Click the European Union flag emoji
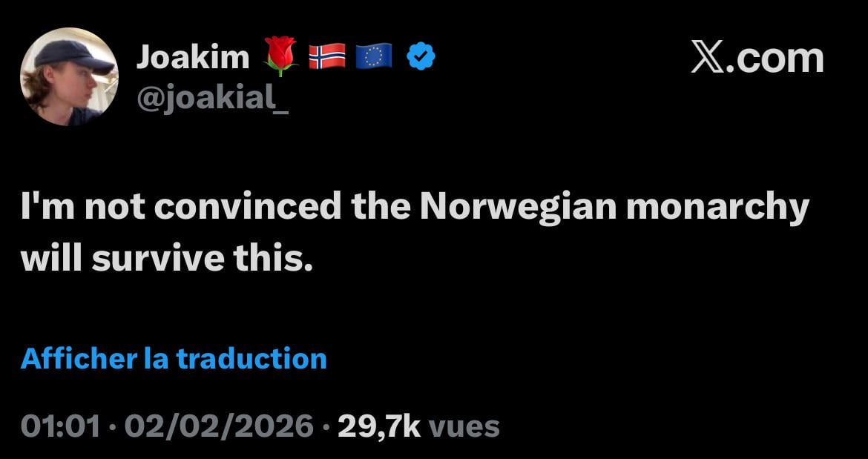The image size is (868, 459). 374,57
